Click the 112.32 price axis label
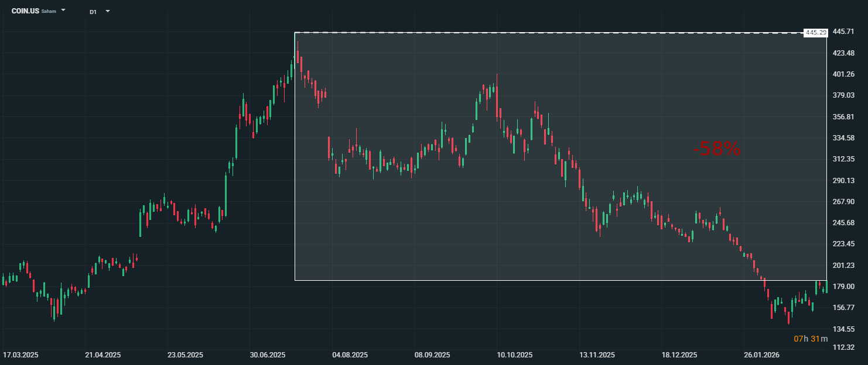The width and height of the screenshot is (868, 365). coord(844,347)
